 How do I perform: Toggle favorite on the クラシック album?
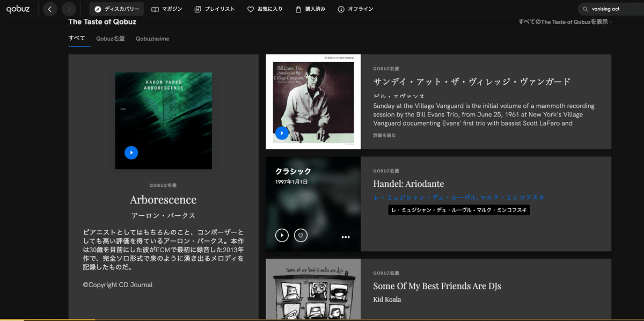[x=301, y=235]
